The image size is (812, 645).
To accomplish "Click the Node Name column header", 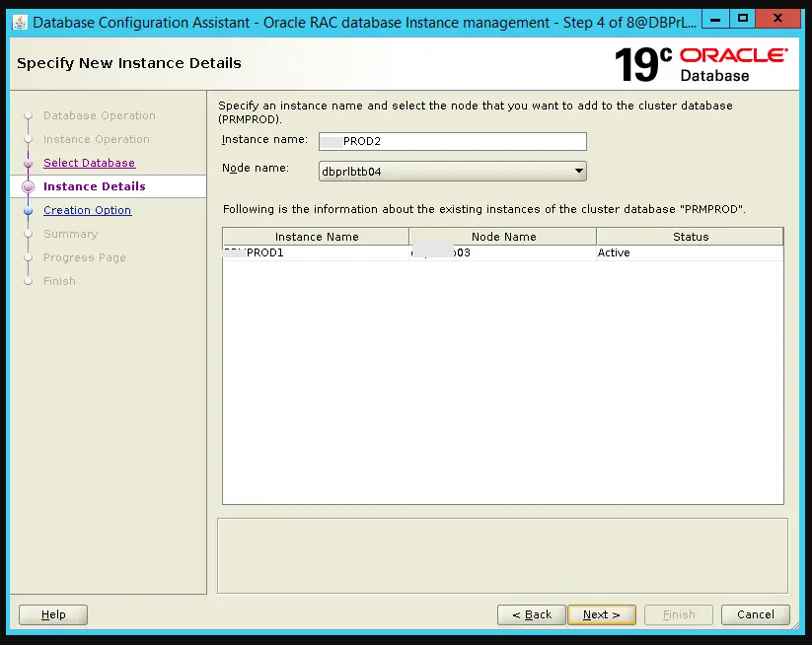I will click(x=503, y=237).
